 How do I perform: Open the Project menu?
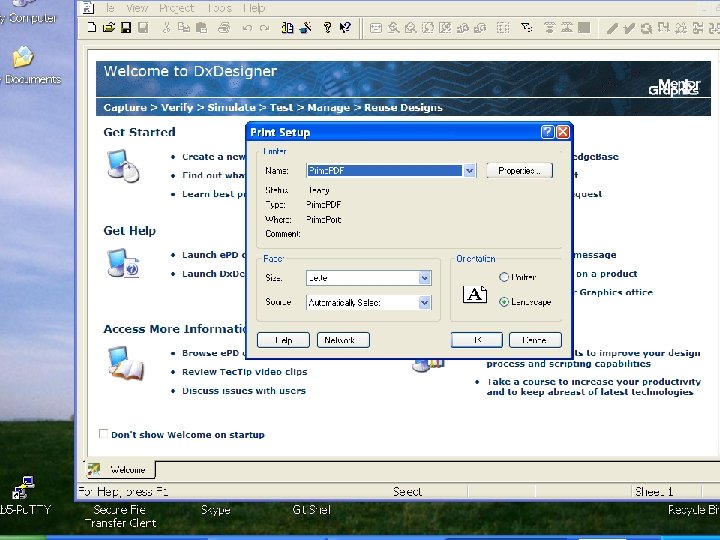pos(176,8)
